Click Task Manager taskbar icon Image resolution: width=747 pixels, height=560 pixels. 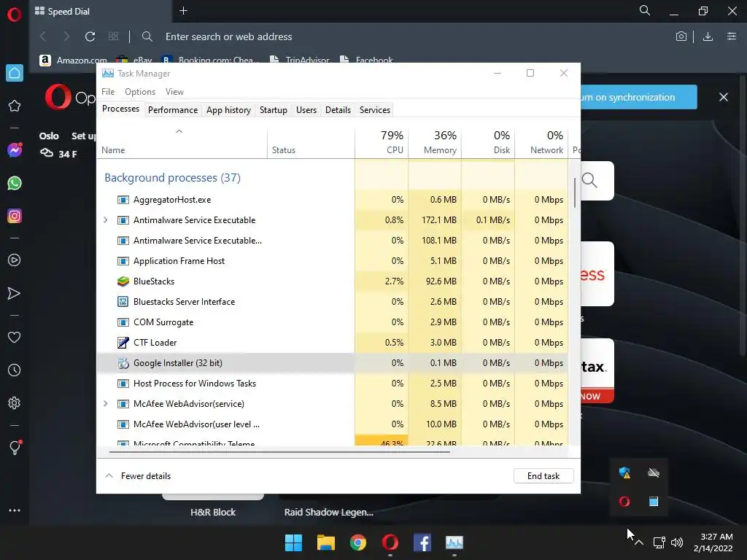tap(454, 542)
